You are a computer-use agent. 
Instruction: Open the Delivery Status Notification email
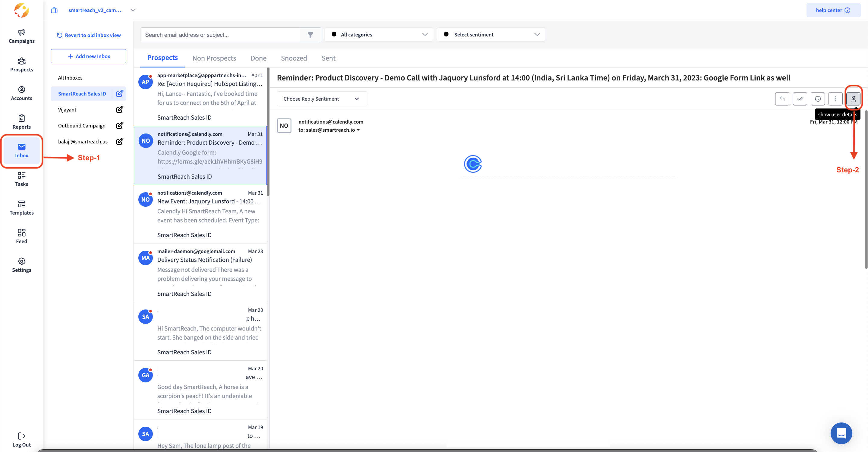pyautogui.click(x=204, y=260)
